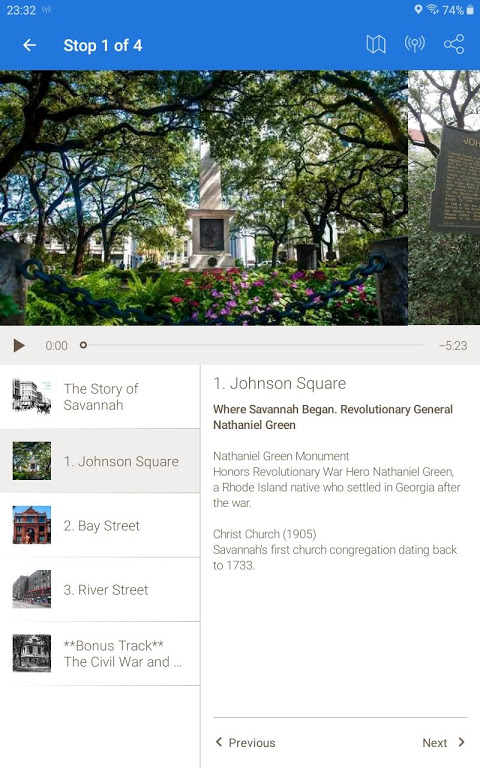Go to Previous stop

(245, 743)
